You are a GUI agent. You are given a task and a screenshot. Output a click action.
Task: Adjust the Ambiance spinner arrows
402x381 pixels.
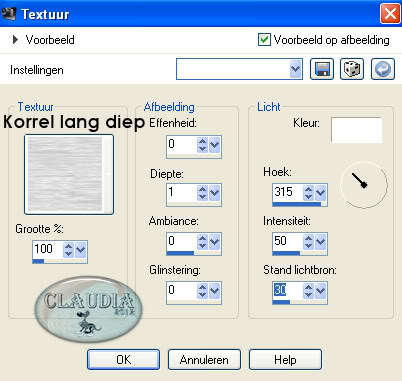(202, 242)
